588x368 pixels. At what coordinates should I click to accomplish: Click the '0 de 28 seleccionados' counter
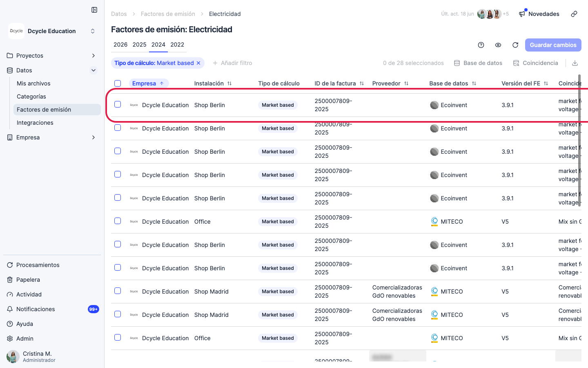pyautogui.click(x=413, y=63)
